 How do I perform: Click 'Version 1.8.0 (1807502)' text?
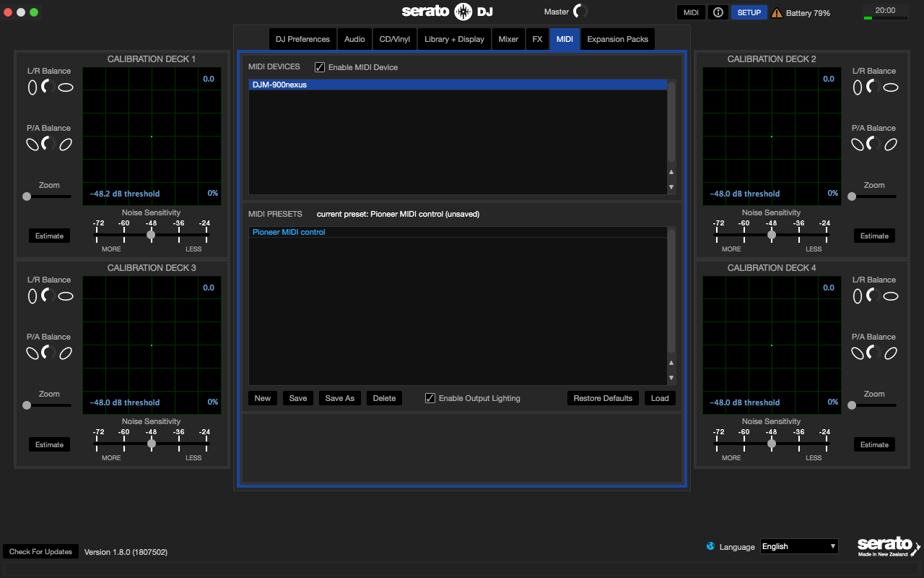(126, 552)
